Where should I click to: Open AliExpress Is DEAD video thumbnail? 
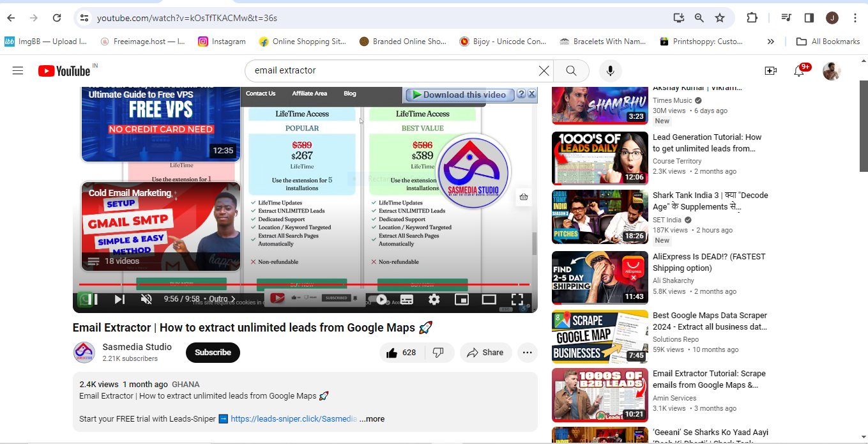tap(600, 278)
